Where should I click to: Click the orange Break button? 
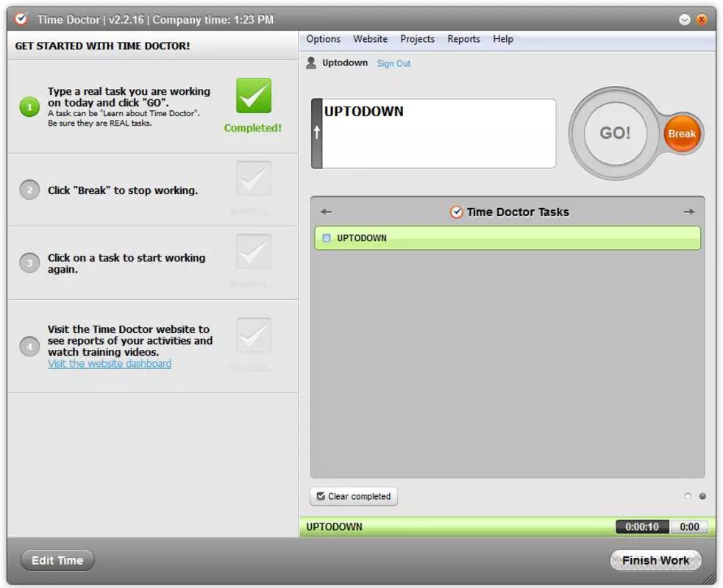pos(682,134)
